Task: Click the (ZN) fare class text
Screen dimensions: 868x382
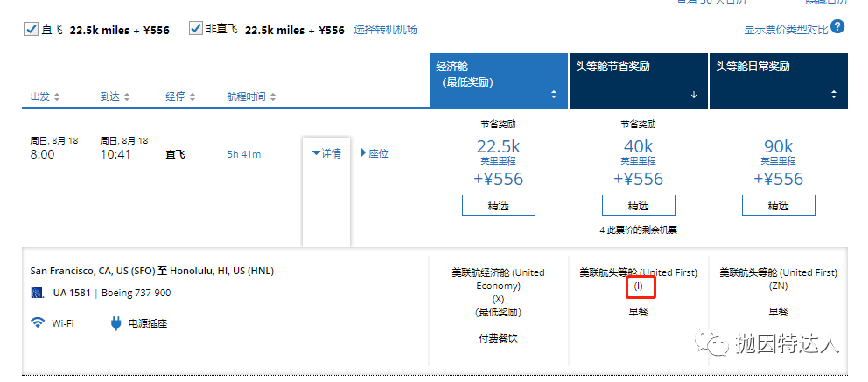Action: click(x=779, y=286)
